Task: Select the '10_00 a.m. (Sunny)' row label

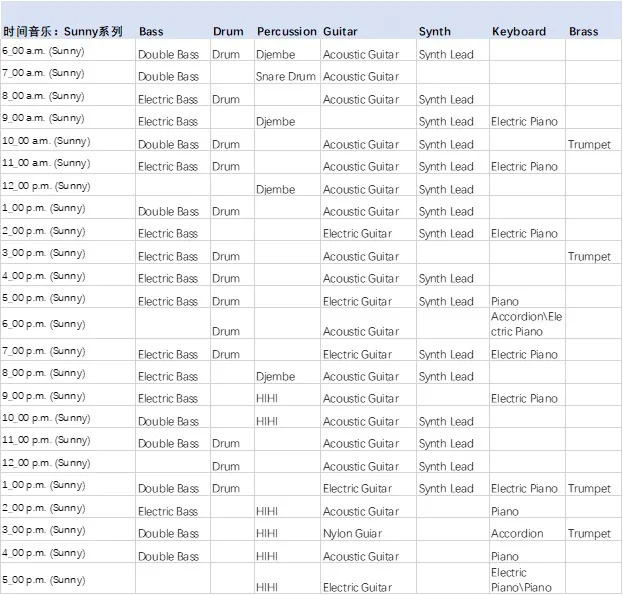Action: 46,141
